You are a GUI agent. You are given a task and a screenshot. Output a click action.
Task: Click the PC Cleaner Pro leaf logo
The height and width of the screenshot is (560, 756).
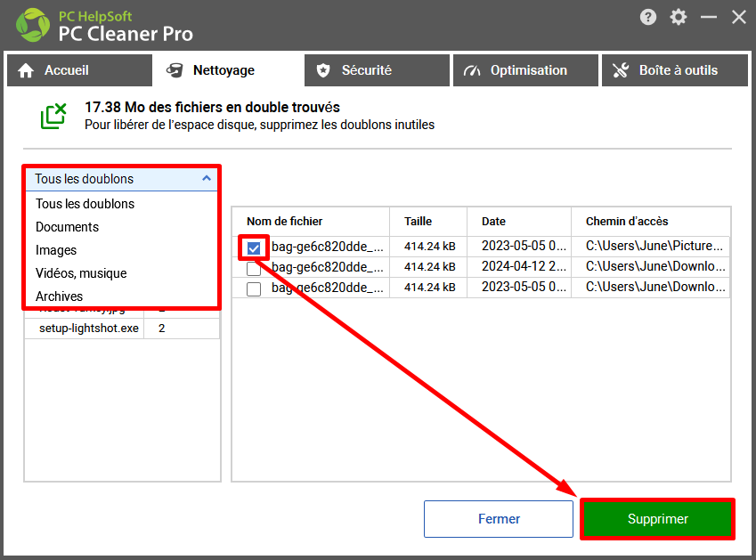point(33,25)
